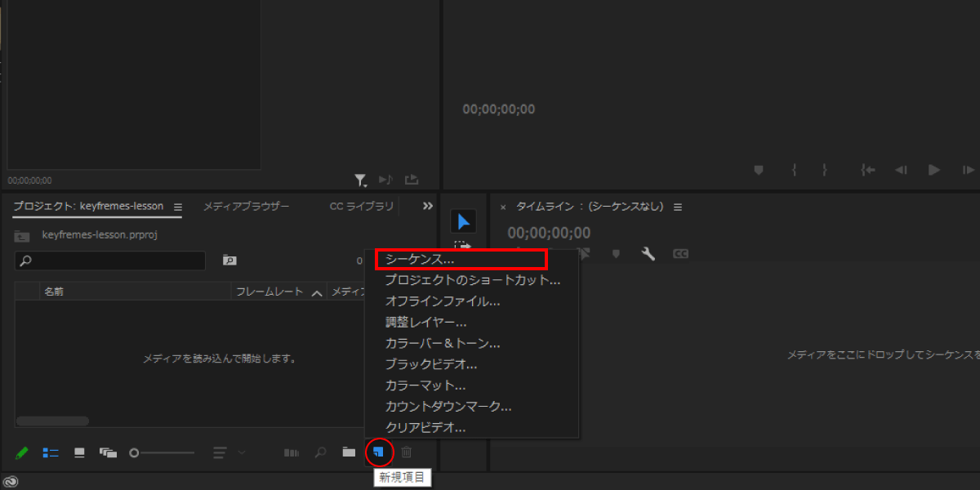The height and width of the screenshot is (490, 980).
Task: Open Timeline display settings wrench
Action: click(x=648, y=254)
